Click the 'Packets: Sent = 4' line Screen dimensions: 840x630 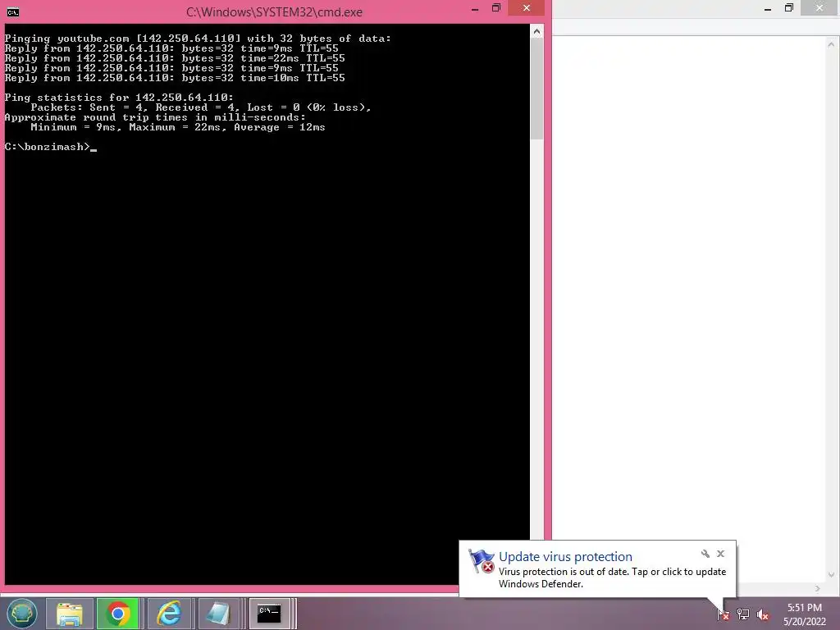coord(201,107)
